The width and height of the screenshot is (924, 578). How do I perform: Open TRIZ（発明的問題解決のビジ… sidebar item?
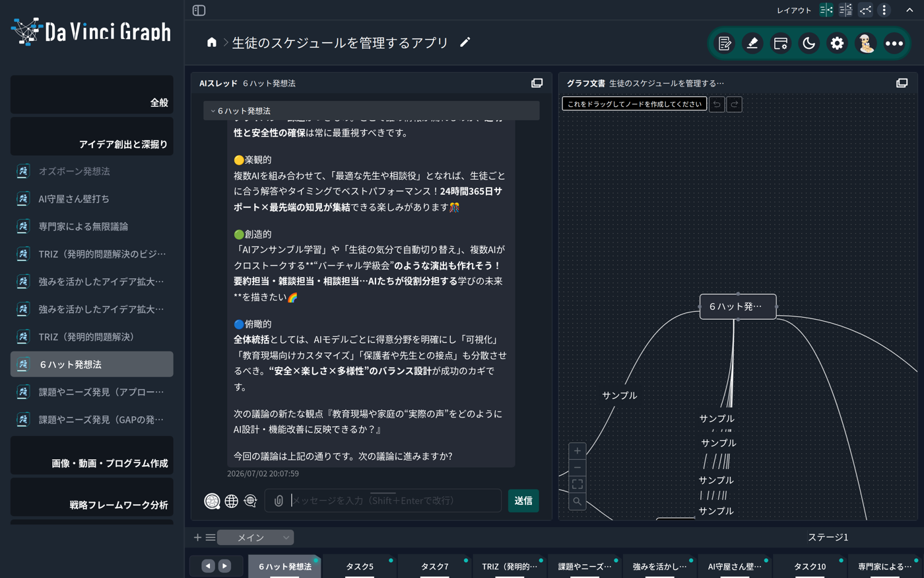pyautogui.click(x=92, y=254)
